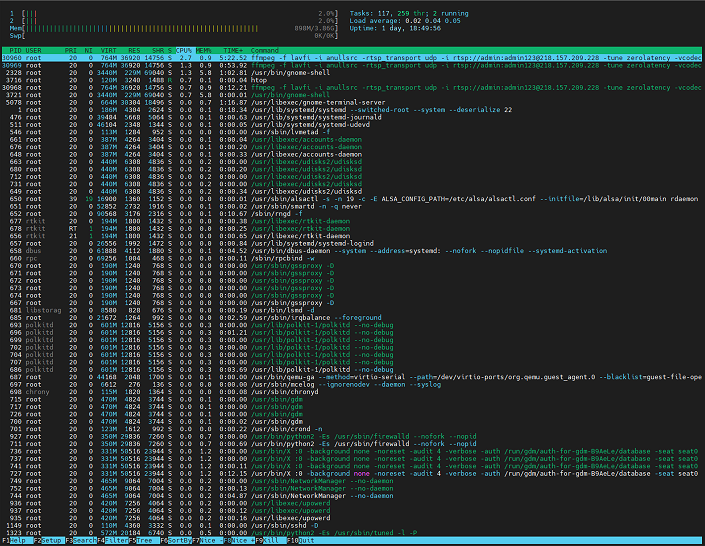
Task: Sort by the MEM% column header
Action: pos(203,50)
